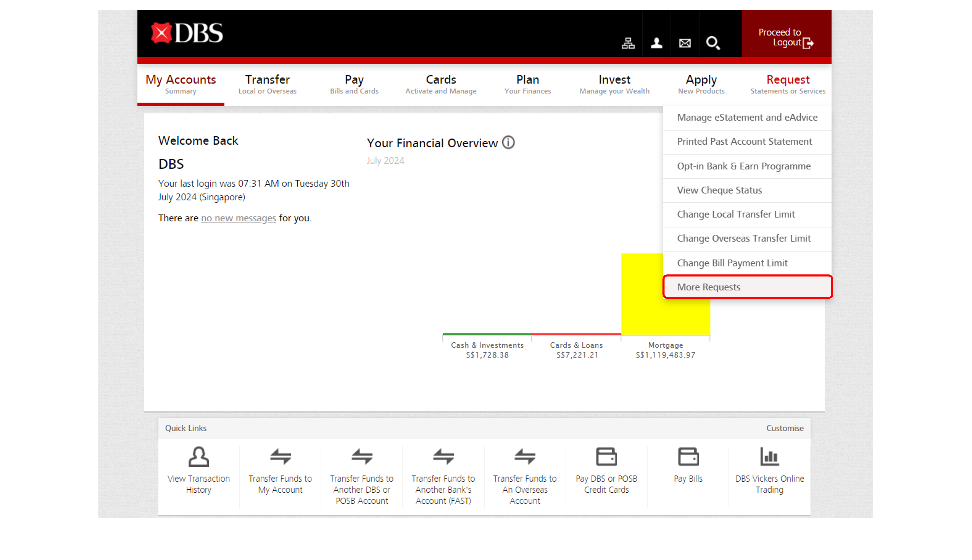This screenshot has width=972, height=560.
Task: Click 'Cash & Investments' chart label
Action: click(487, 345)
